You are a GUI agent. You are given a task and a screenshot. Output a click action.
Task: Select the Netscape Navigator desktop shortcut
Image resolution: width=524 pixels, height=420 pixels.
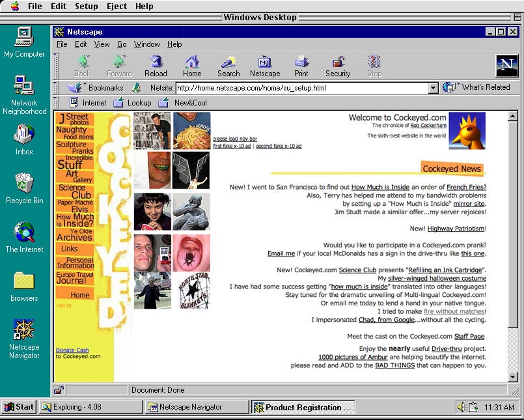pyautogui.click(x=24, y=339)
